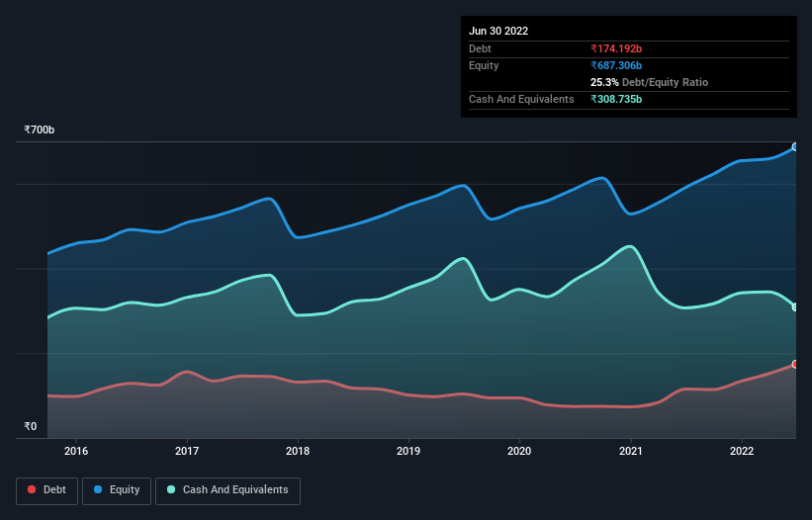The width and height of the screenshot is (812, 520).
Task: Click the 2020 x-axis label
Action: (519, 451)
